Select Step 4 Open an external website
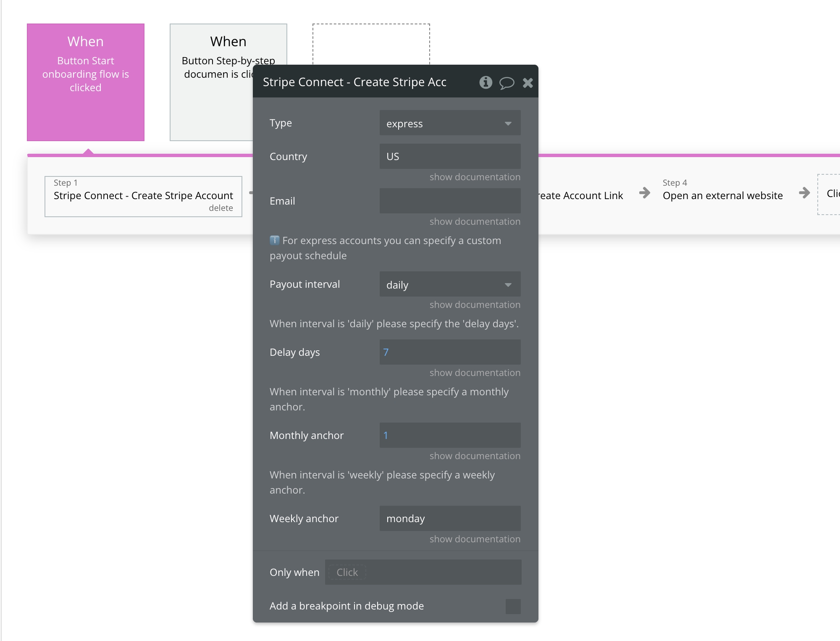840x641 pixels. [722, 195]
